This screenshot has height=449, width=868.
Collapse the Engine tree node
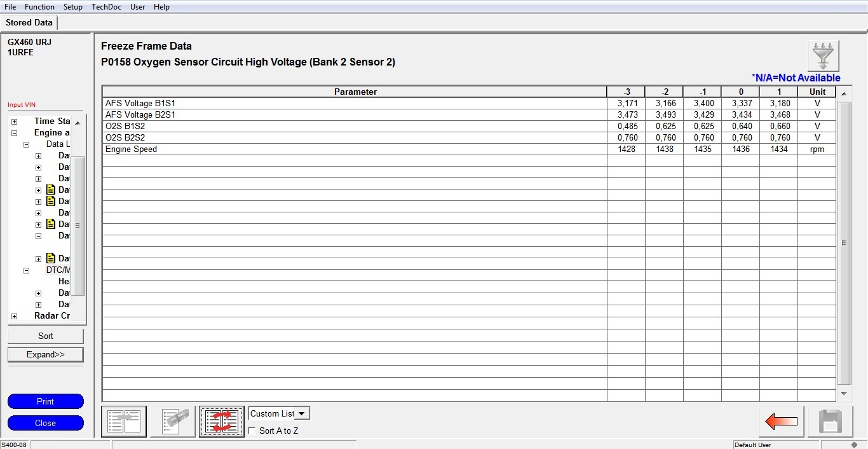pyautogui.click(x=15, y=133)
